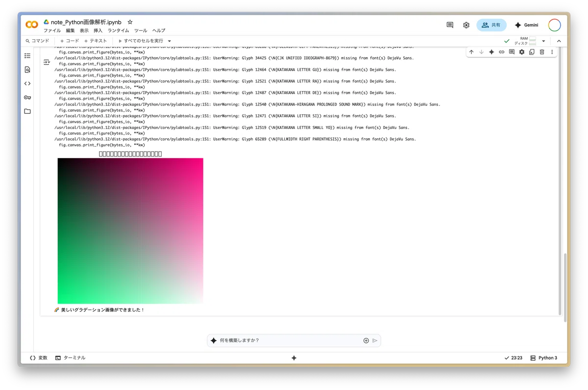Image resolution: width=588 pixels, height=390 pixels.
Task: Click the 共有 share button
Action: (x=491, y=25)
